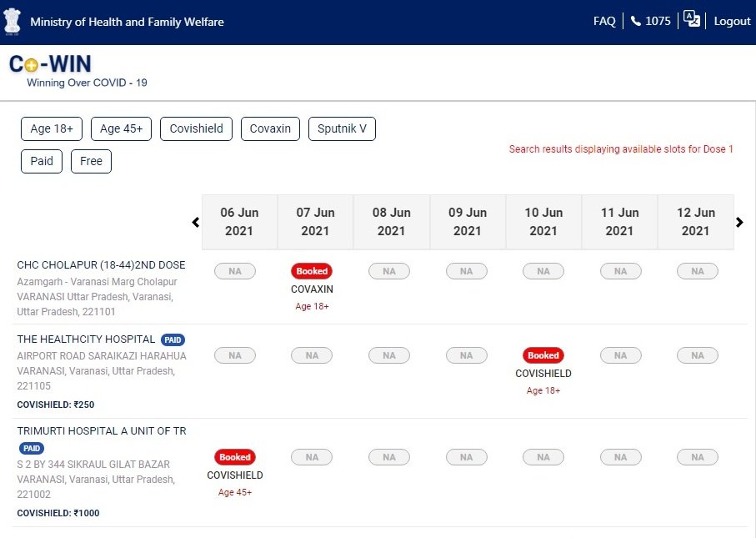
Task: Toggle the Covishield vaccine filter
Action: [x=196, y=128]
